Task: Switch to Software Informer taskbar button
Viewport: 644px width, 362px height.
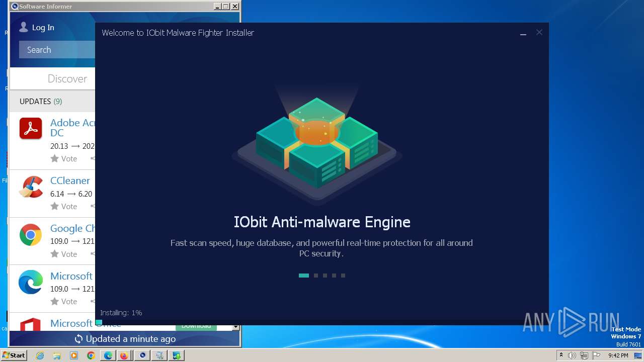Action: 142,355
